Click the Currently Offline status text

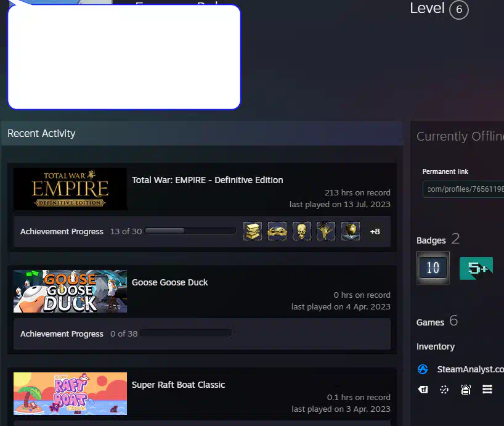point(460,136)
